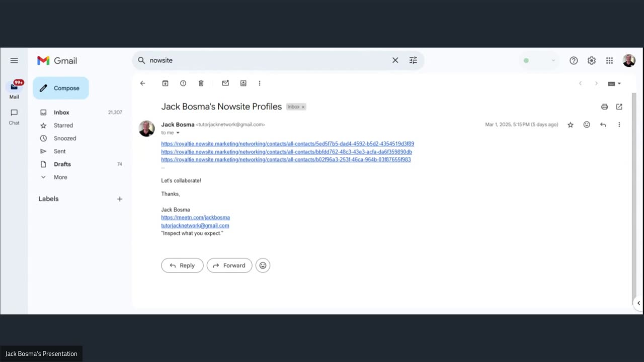Click the Reply button
Viewport: 644px width, 362px height.
point(182,265)
